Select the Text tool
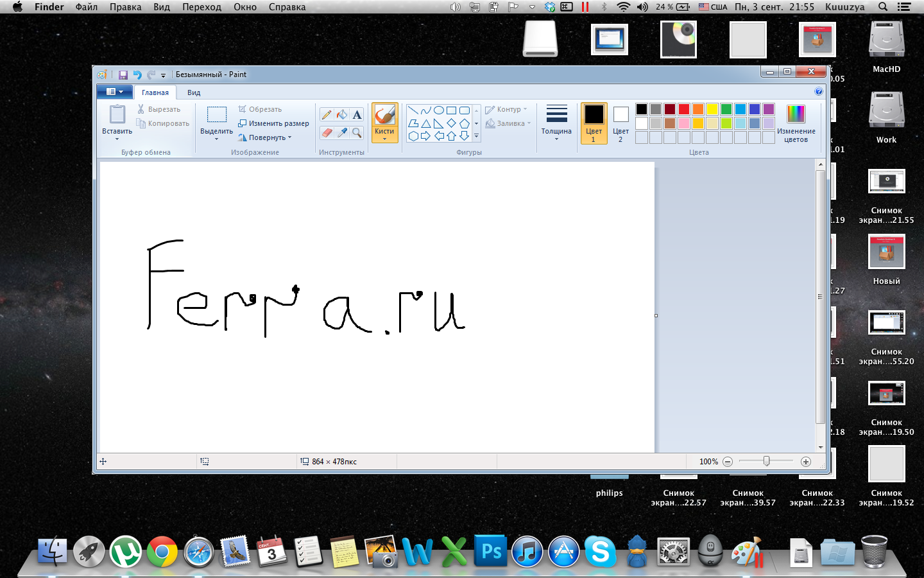Image resolution: width=924 pixels, height=578 pixels. coord(357,115)
